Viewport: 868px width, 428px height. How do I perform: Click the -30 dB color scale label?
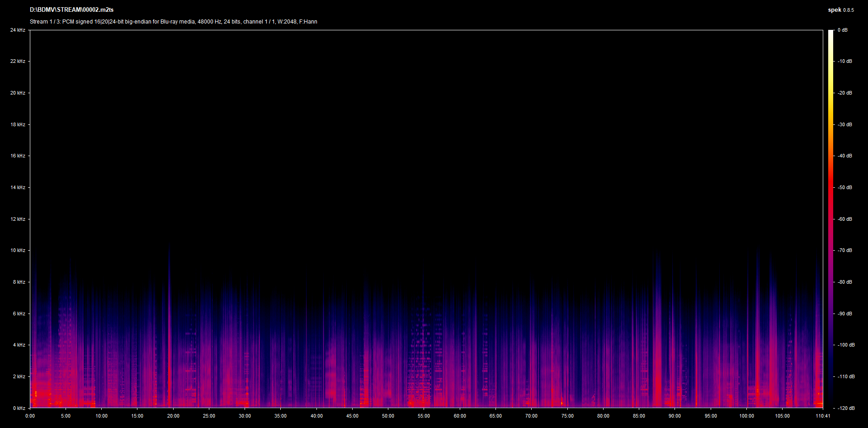pos(844,124)
